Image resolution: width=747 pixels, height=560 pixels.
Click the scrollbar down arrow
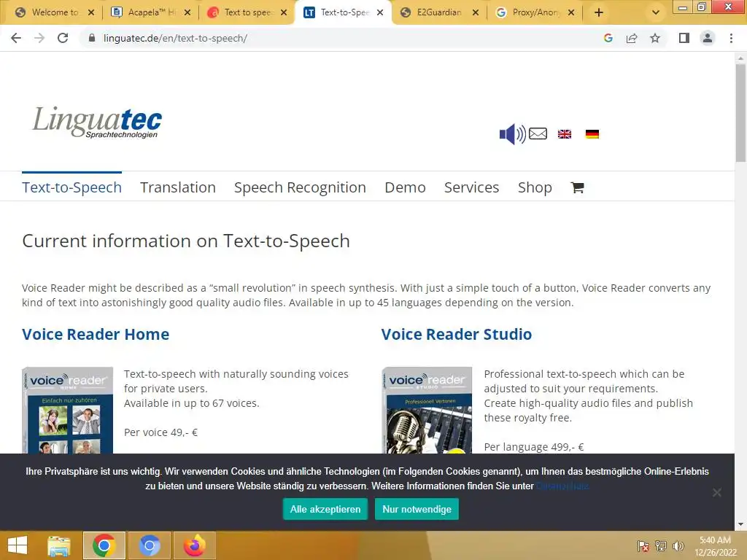(740, 524)
